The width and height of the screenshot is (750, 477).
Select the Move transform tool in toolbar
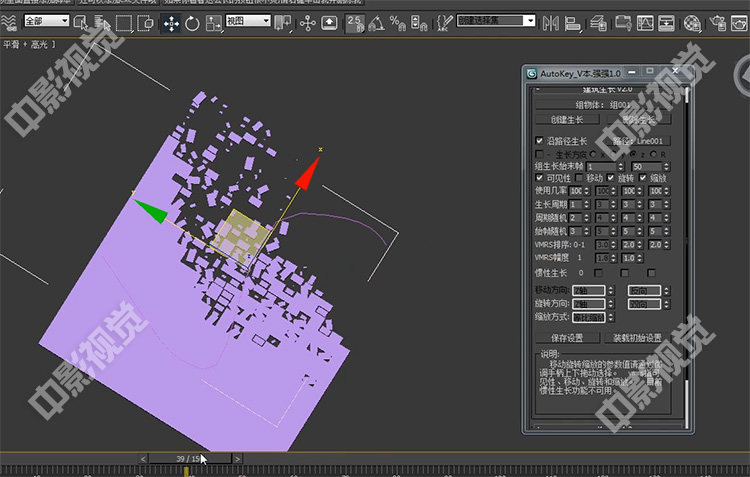(x=170, y=22)
